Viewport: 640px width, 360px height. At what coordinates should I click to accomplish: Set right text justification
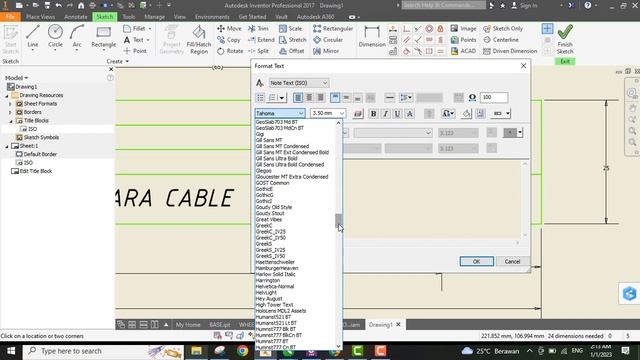[320, 98]
